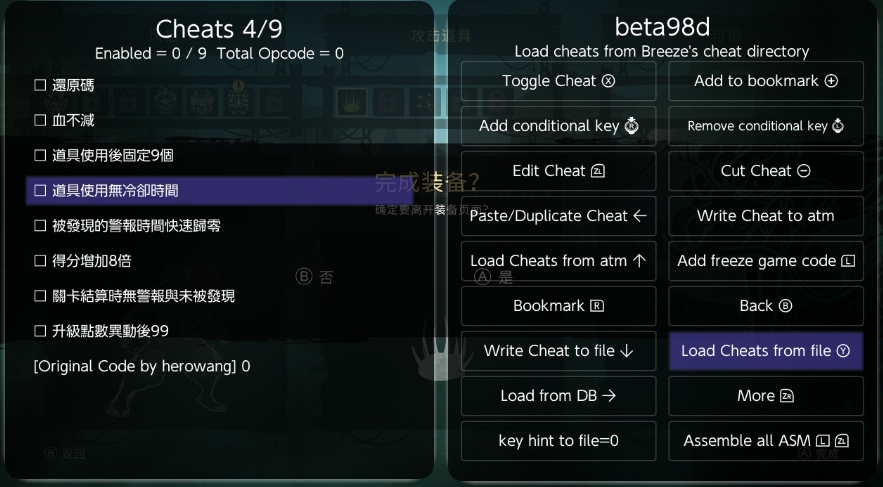Click the R icon next to Bookmark

pyautogui.click(x=597, y=306)
